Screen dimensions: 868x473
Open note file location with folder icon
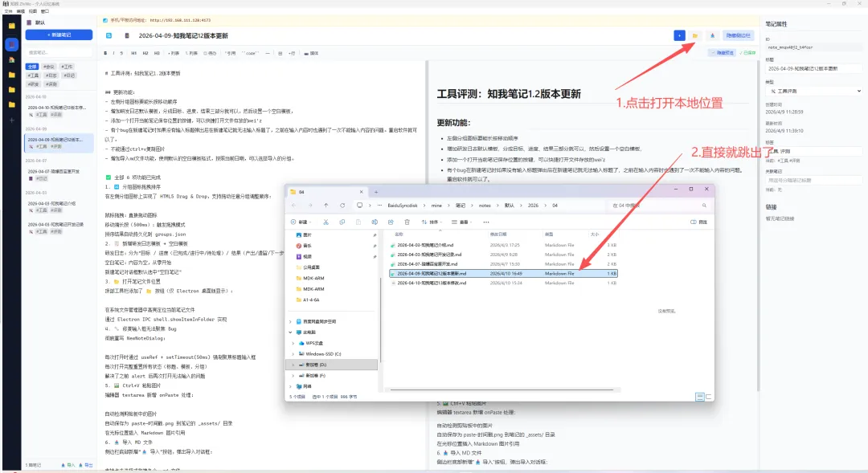[694, 35]
